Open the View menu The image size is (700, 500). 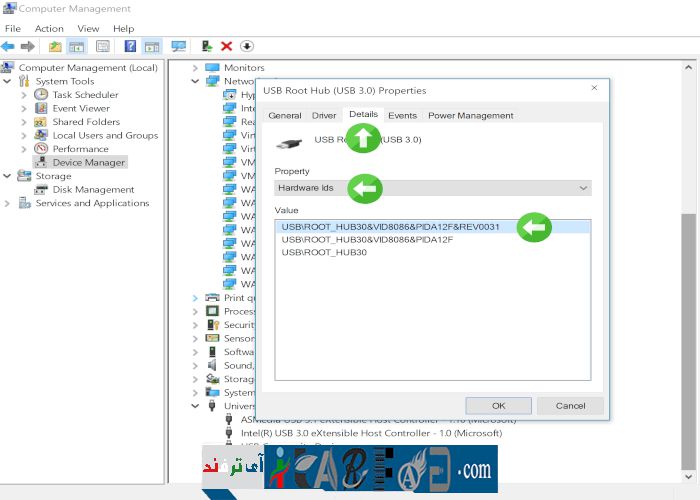(x=88, y=29)
